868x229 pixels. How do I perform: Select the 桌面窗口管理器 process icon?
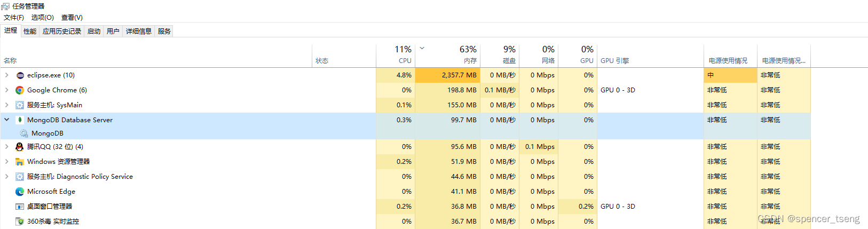point(20,207)
